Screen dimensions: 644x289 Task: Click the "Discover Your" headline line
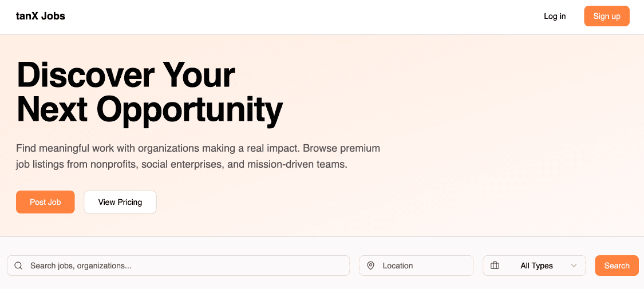click(126, 75)
